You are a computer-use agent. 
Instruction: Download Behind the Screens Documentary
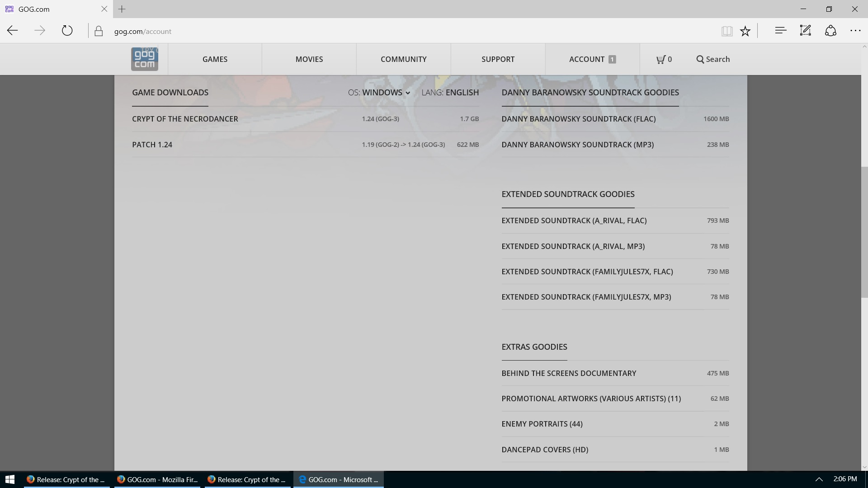615,373
